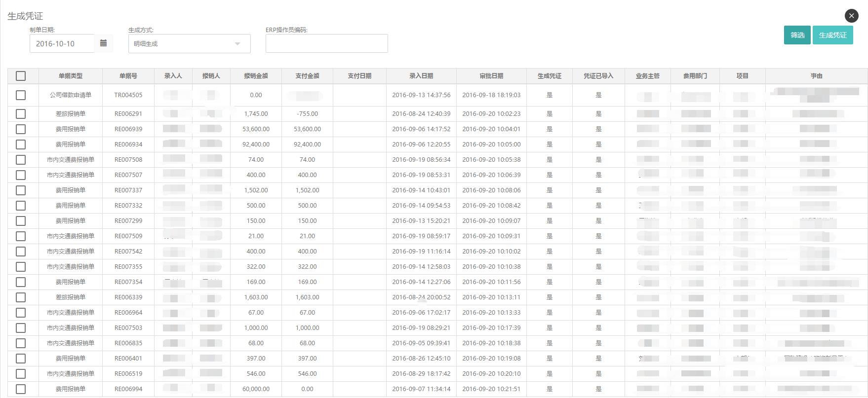868x398 pixels.
Task: Click 差旅报销单 in row RE006339
Action: pyautogui.click(x=71, y=297)
